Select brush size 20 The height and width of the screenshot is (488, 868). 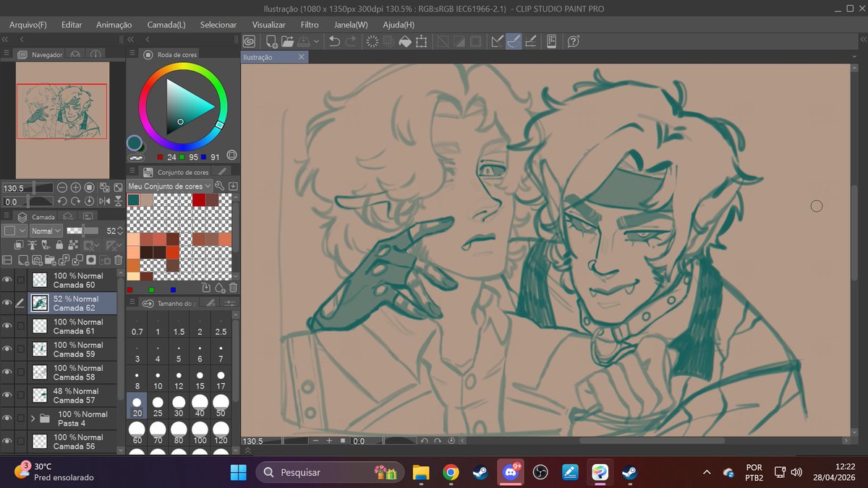[x=137, y=406]
